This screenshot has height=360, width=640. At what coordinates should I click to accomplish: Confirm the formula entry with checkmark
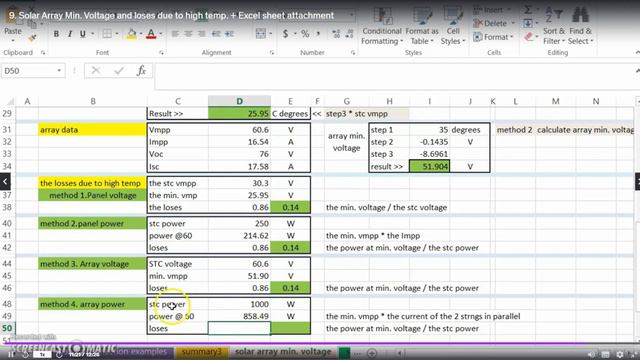(x=119, y=71)
